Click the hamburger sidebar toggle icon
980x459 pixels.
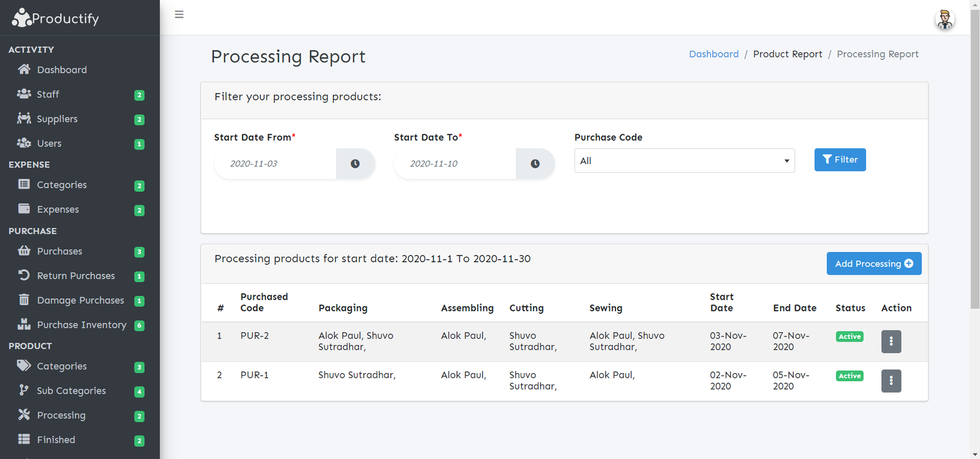179,15
